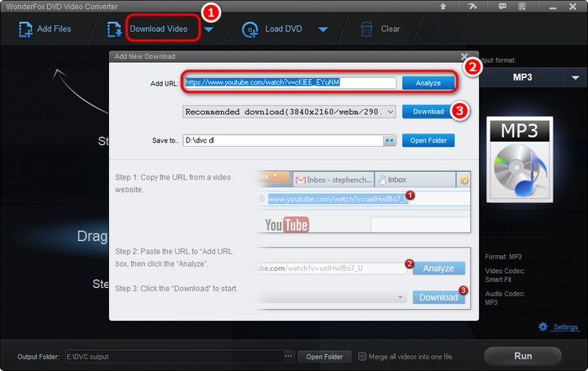Click the upgrade arrow icon in title bar

pyautogui.click(x=444, y=6)
